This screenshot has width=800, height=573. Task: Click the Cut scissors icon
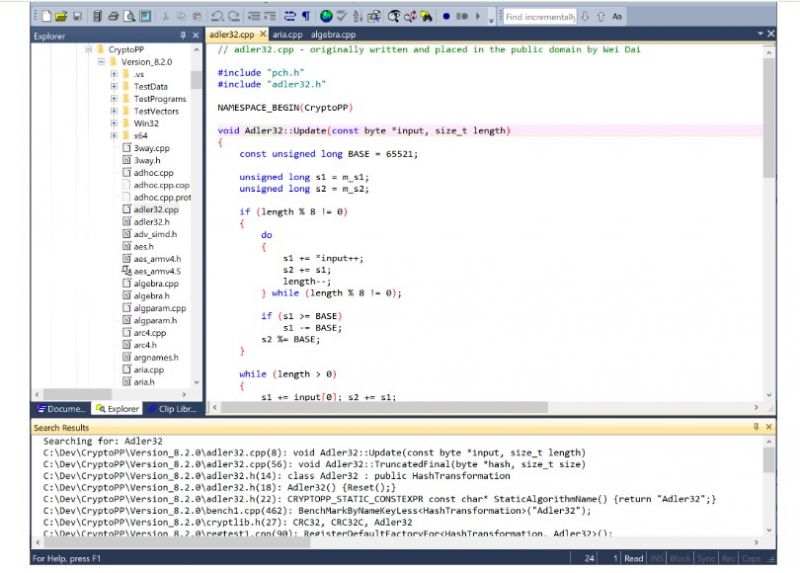tap(165, 16)
